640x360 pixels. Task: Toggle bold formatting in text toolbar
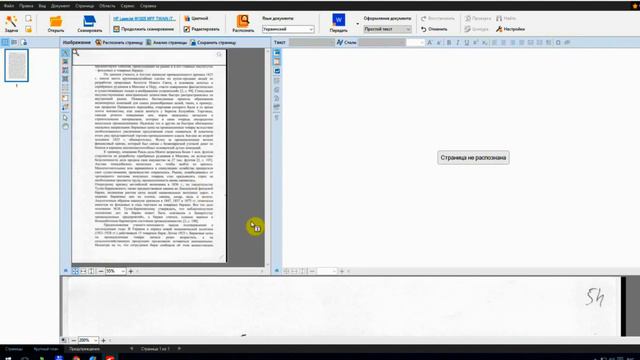(449, 42)
